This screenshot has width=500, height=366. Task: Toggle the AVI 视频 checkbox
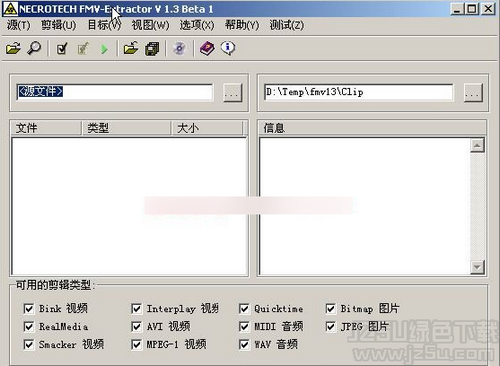tap(136, 326)
